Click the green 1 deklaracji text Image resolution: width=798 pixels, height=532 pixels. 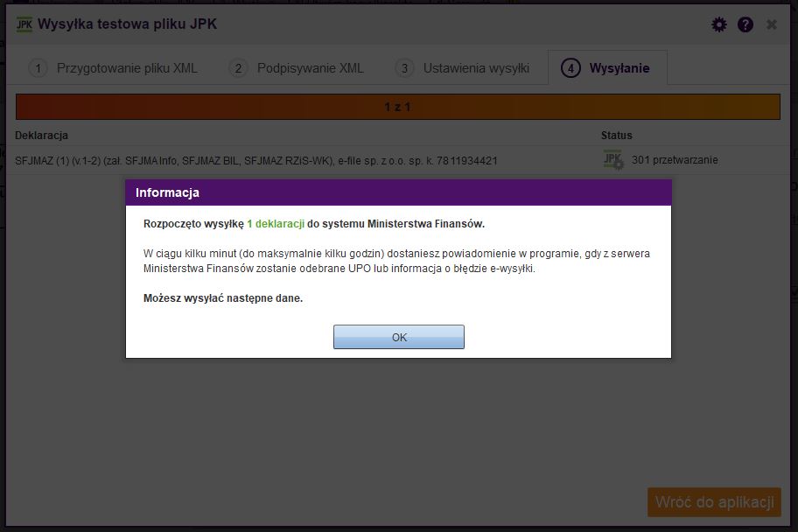tap(276, 223)
